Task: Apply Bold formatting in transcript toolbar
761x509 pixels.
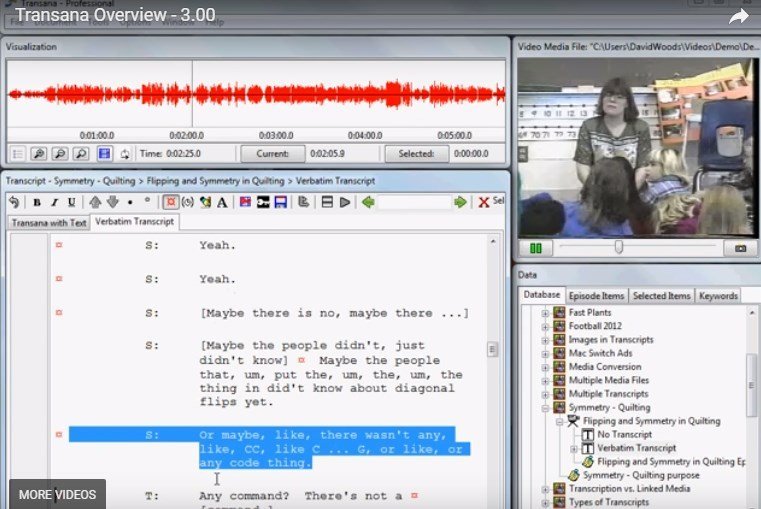Action: pos(36,202)
